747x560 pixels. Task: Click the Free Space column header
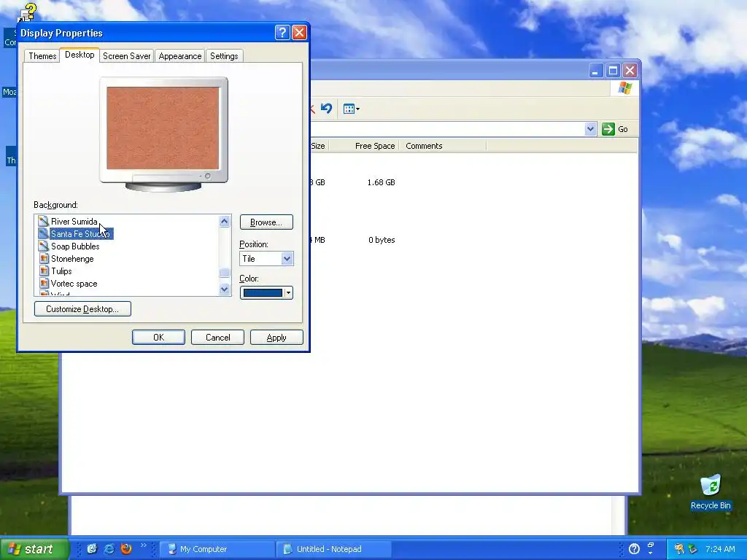pos(374,146)
